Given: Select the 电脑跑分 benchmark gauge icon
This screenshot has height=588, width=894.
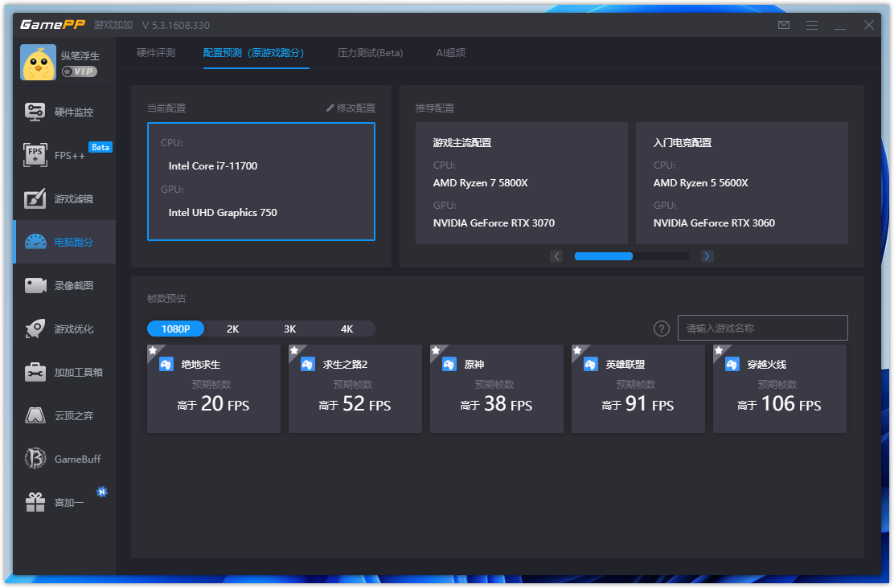Looking at the screenshot, I should click(x=35, y=242).
